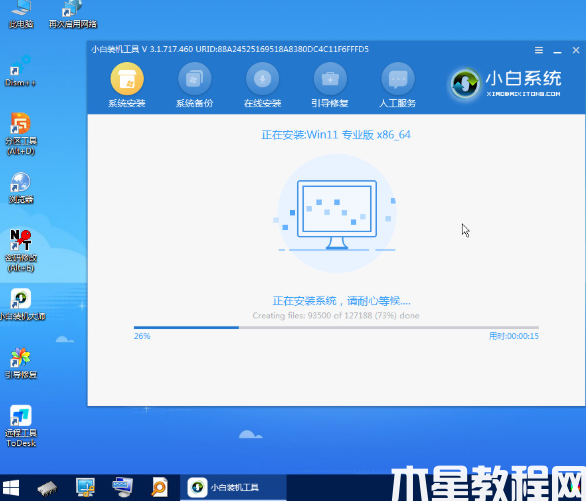Image resolution: width=586 pixels, height=503 pixels.
Task: Click the 小白系统 logo
Action: [506, 84]
